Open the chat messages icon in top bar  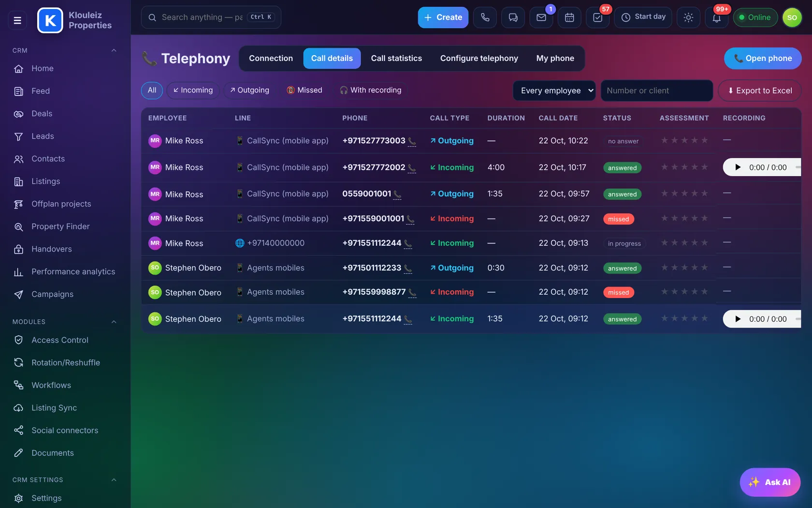point(513,17)
